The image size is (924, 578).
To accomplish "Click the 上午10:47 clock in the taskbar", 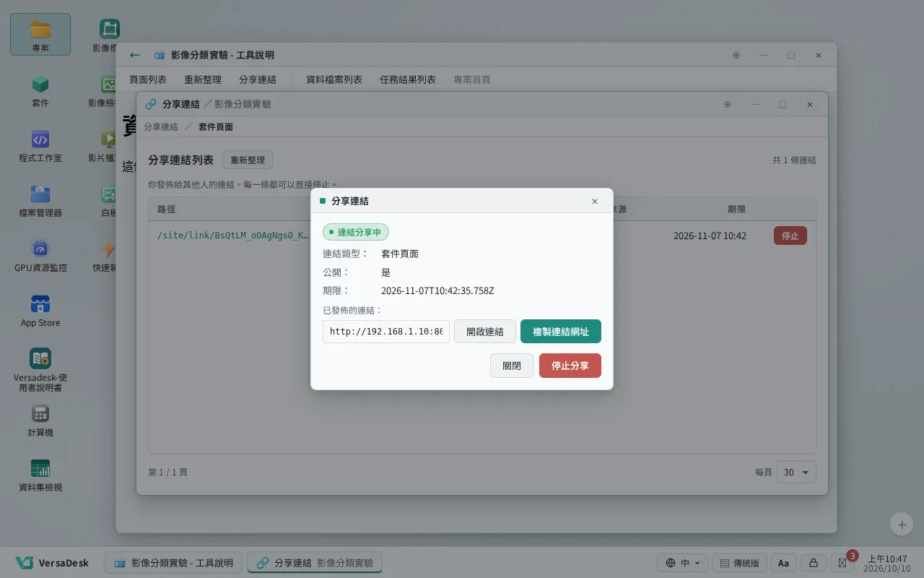I will click(887, 563).
